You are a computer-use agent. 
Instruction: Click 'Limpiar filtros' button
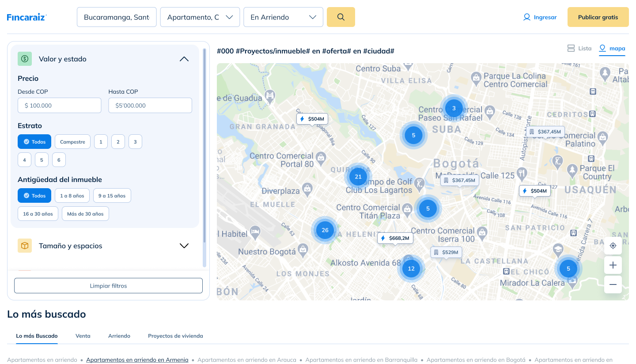pyautogui.click(x=108, y=286)
